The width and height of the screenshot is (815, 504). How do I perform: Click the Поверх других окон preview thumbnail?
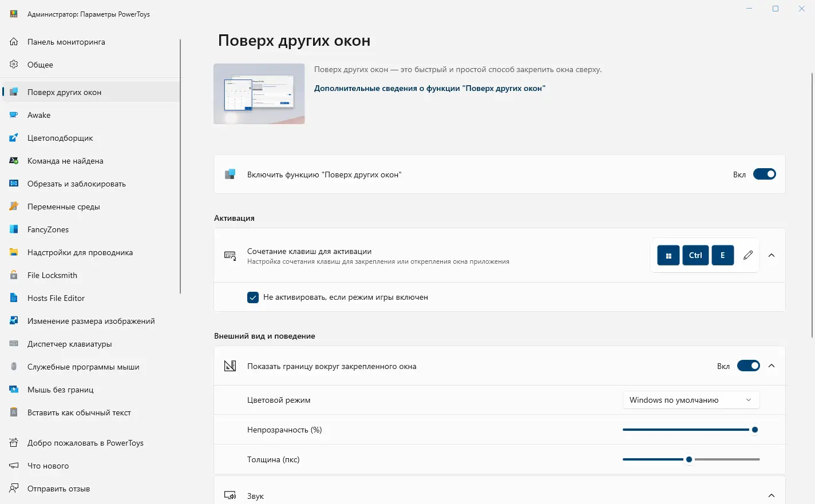pos(259,94)
